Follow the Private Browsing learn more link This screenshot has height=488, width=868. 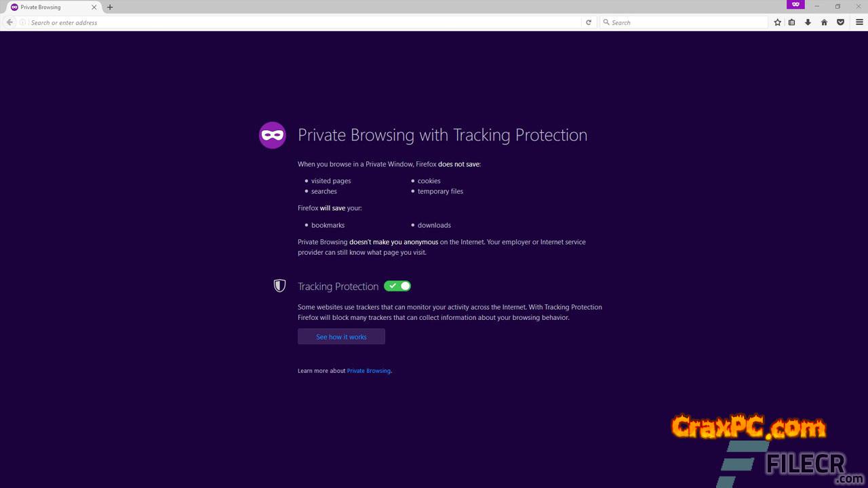click(x=369, y=371)
